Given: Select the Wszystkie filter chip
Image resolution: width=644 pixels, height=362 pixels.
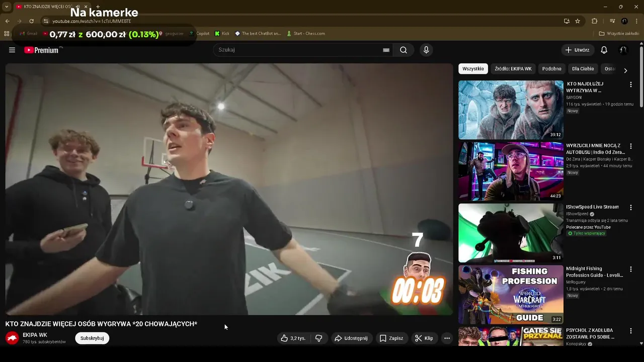Looking at the screenshot, I should pos(473,69).
